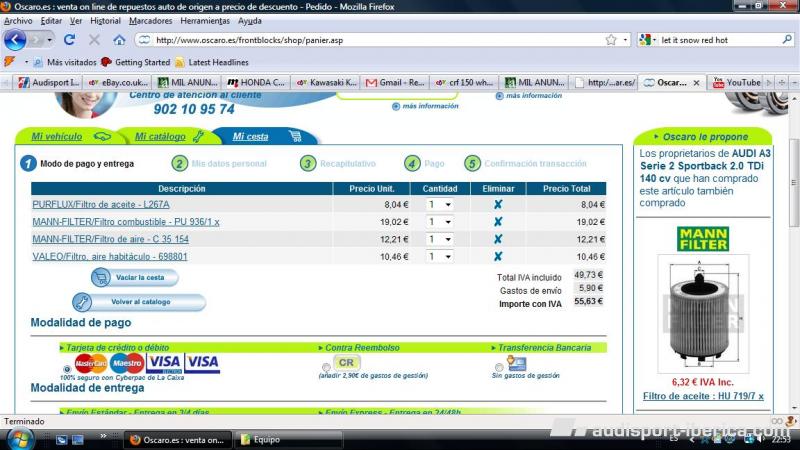Click the bank transfer icon
The width and height of the screenshot is (800, 450).
pos(516,363)
